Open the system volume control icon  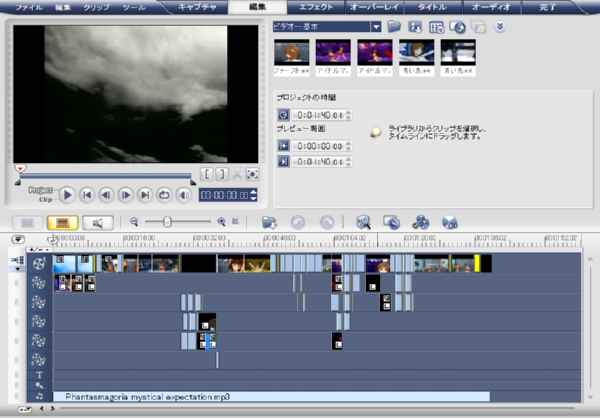click(x=184, y=195)
